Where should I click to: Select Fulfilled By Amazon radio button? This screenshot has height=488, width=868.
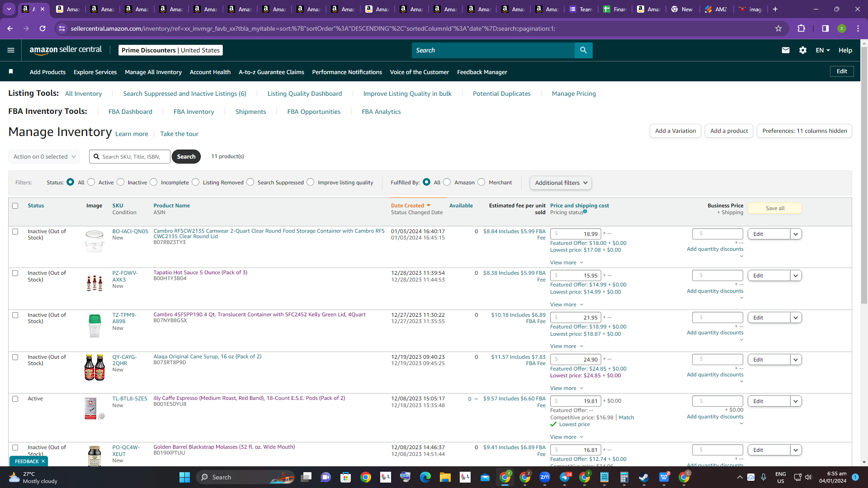coord(447,182)
